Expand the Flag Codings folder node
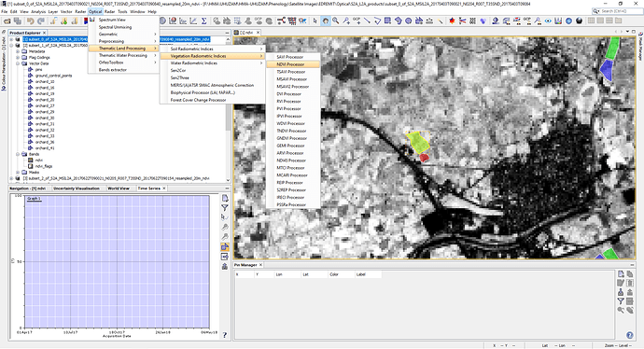 point(18,58)
